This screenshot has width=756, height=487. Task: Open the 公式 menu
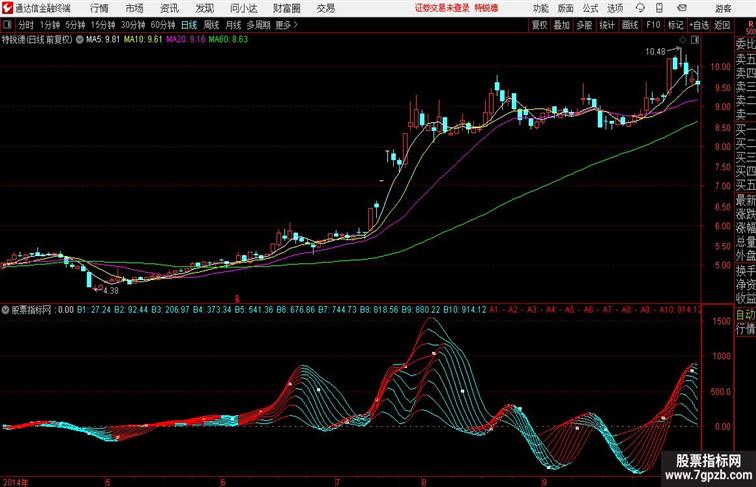click(x=590, y=8)
